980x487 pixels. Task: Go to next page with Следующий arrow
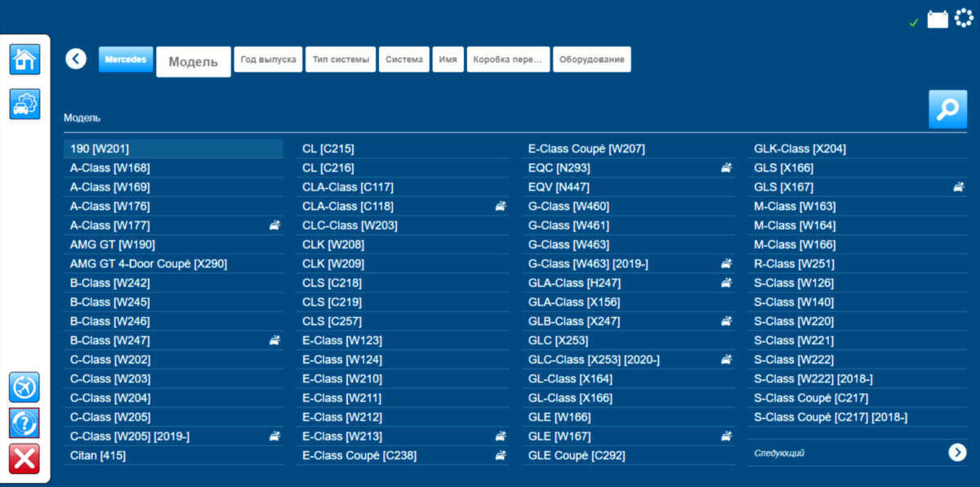tap(957, 453)
